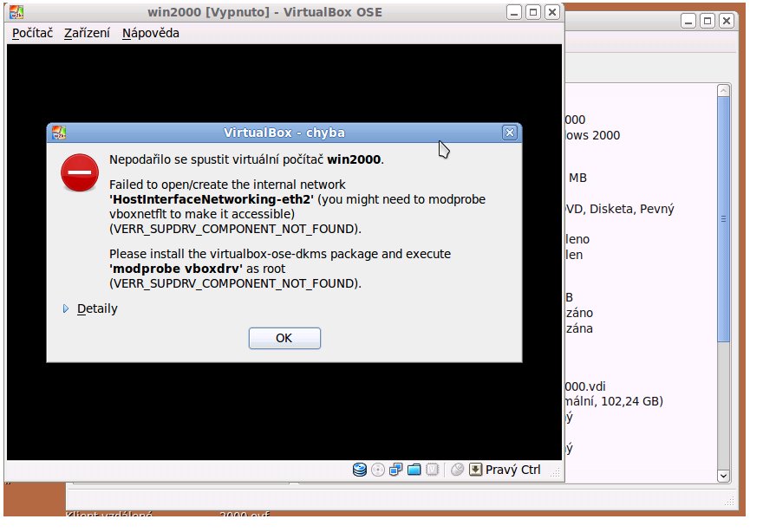Click the manager window resize grip

[x=729, y=502]
